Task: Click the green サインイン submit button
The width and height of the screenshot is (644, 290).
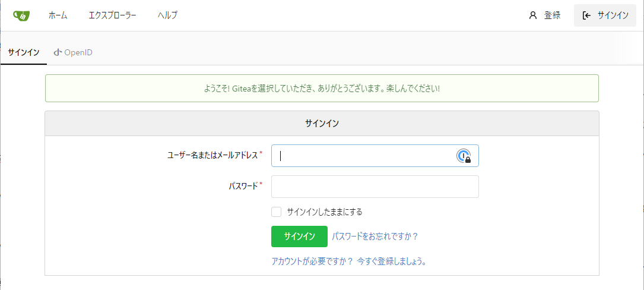Action: click(x=299, y=237)
